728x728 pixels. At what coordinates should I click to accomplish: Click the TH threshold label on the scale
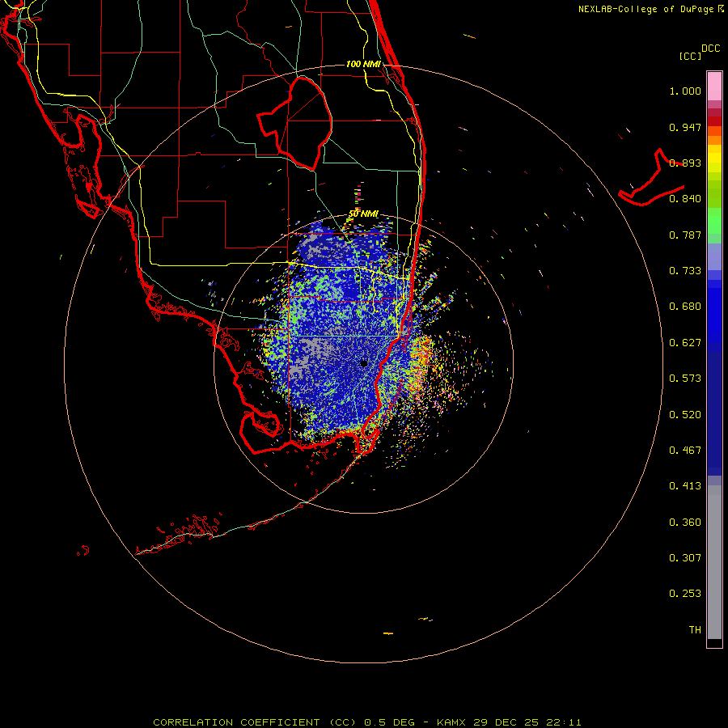tap(695, 630)
